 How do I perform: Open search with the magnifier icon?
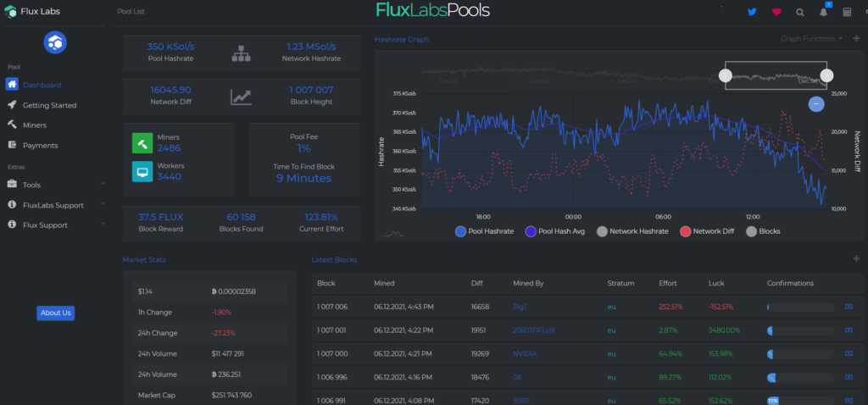coord(800,12)
